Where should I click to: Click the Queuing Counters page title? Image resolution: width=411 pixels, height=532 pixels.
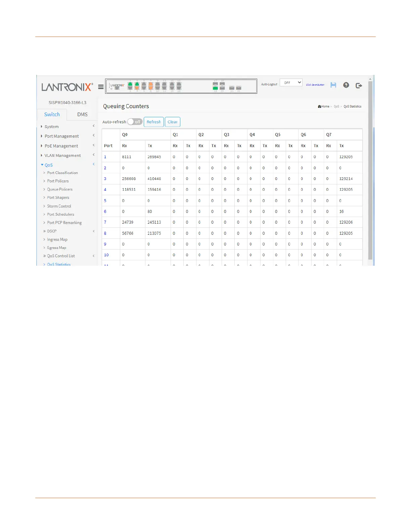[x=126, y=106]
